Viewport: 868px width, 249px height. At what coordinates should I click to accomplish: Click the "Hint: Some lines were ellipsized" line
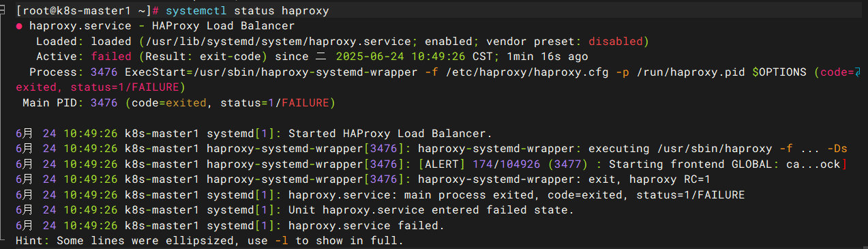[x=209, y=240]
